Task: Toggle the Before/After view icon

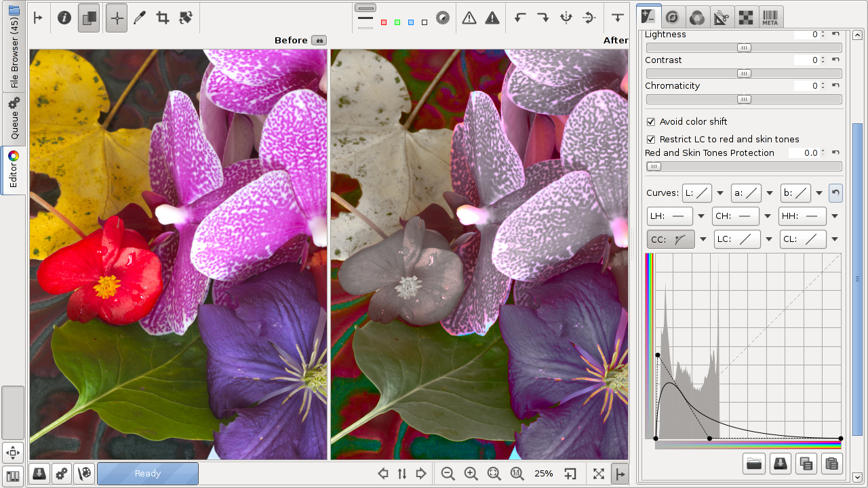Action: (x=89, y=18)
